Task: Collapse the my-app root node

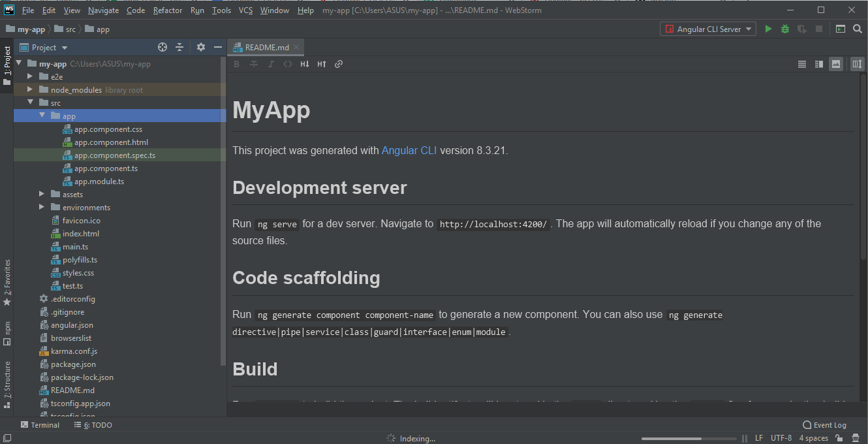Action: coord(18,64)
